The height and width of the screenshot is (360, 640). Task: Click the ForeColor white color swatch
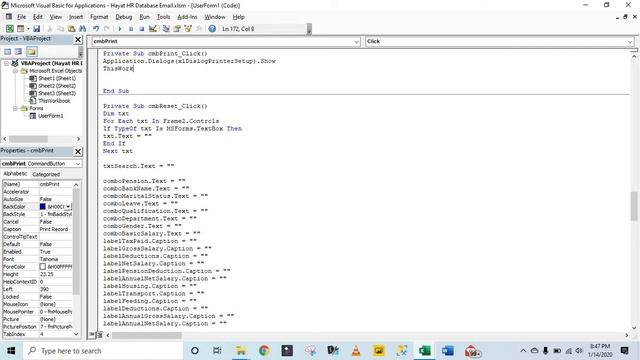coord(42,267)
